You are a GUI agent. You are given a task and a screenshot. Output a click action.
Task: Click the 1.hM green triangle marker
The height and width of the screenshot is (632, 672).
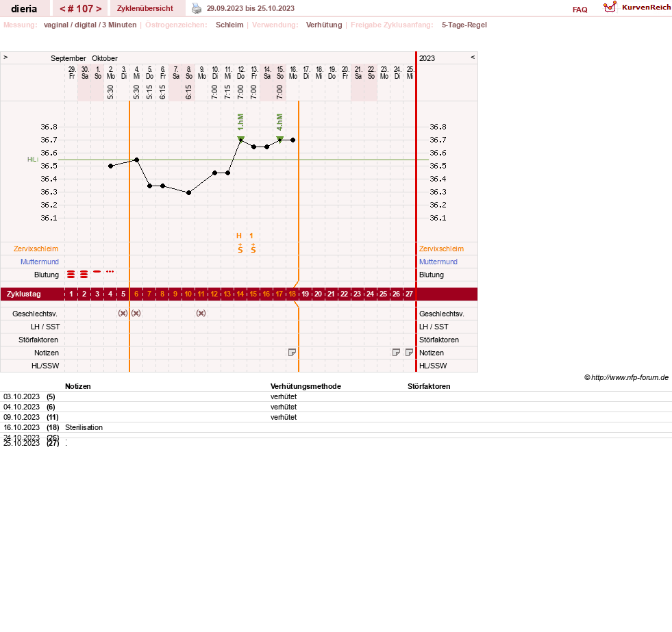pos(241,139)
